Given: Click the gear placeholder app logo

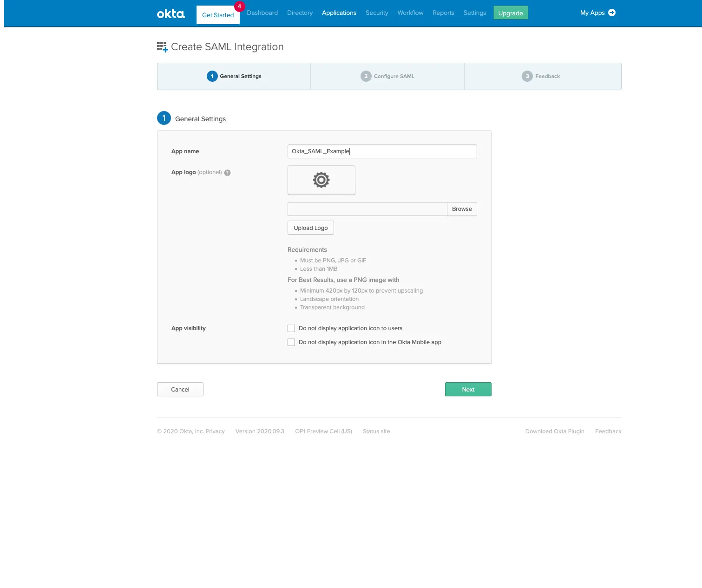Looking at the screenshot, I should point(321,180).
